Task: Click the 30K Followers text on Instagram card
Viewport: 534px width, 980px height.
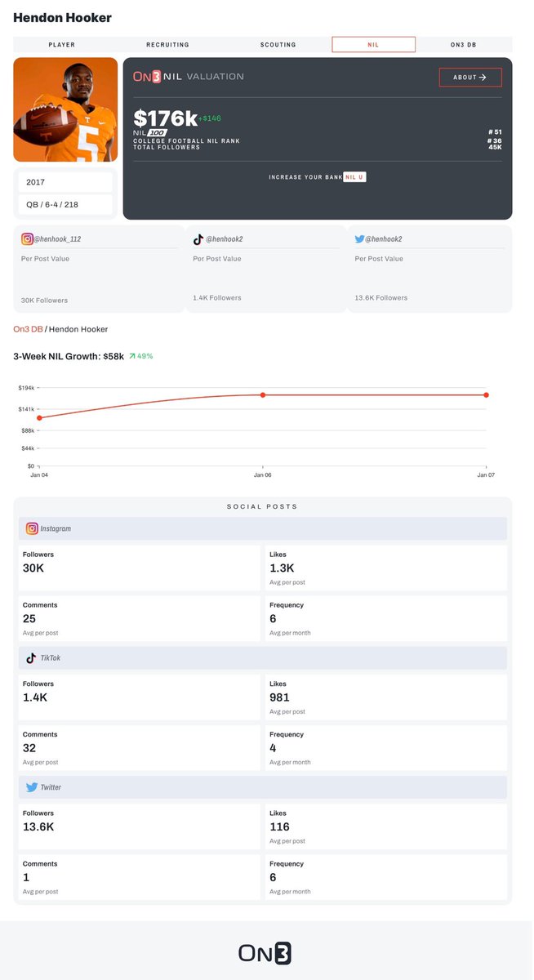Action: point(45,301)
